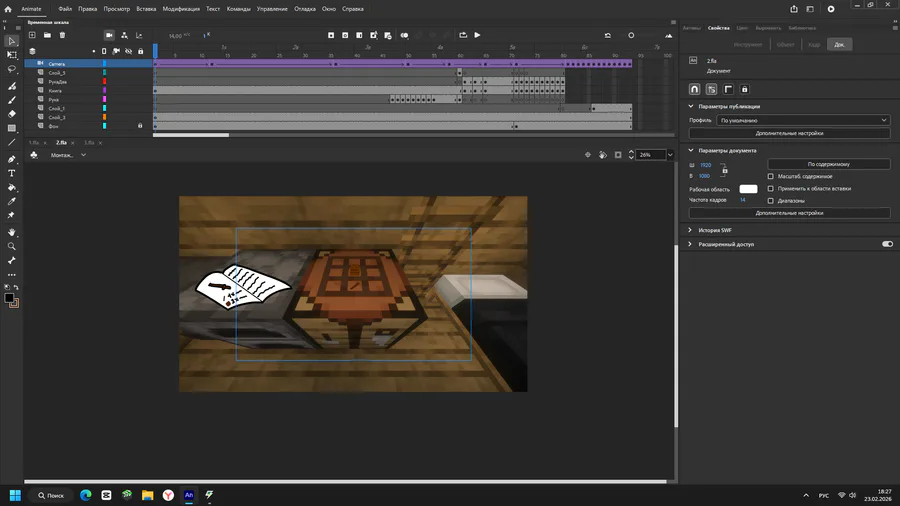Select the Selection arrow tool
Screen dimensions: 900x506
coord(11,41)
